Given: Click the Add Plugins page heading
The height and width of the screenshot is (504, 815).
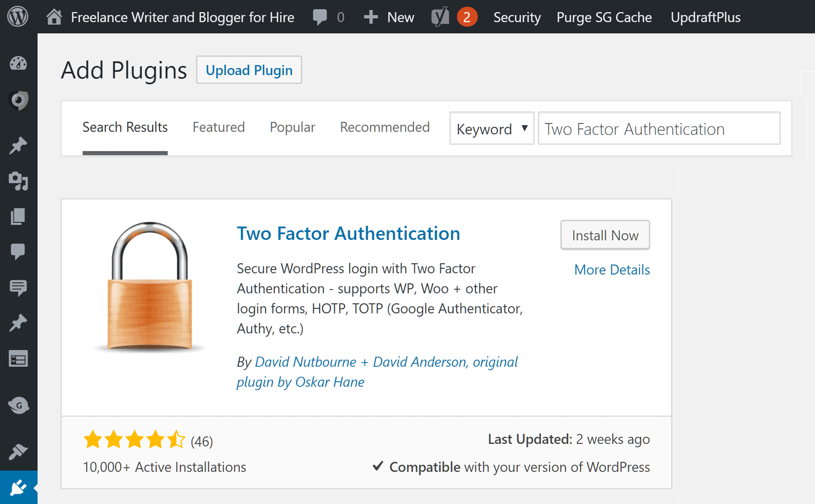Looking at the screenshot, I should (124, 70).
